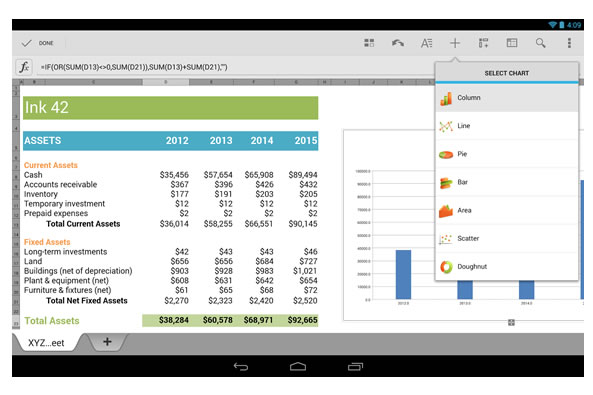The height and width of the screenshot is (395, 593).
Task: Select the Temporary investment label
Action: click(x=64, y=204)
